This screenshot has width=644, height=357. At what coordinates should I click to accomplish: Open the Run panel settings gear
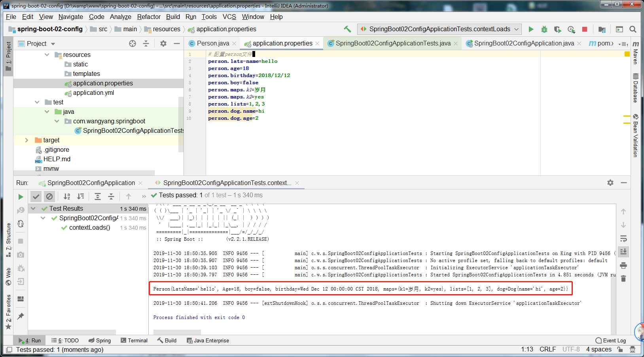tap(610, 183)
